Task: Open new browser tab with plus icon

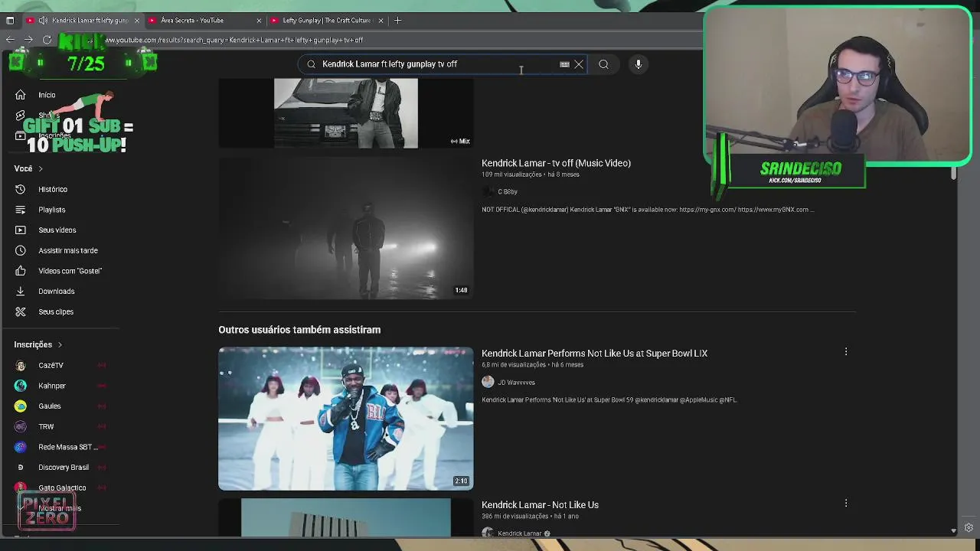Action: tap(397, 20)
